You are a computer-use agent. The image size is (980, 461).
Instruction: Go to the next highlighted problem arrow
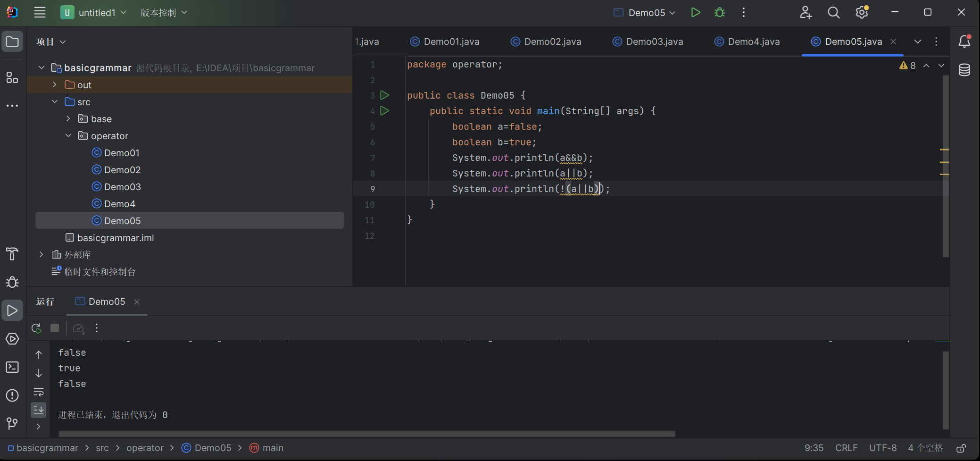coord(941,66)
